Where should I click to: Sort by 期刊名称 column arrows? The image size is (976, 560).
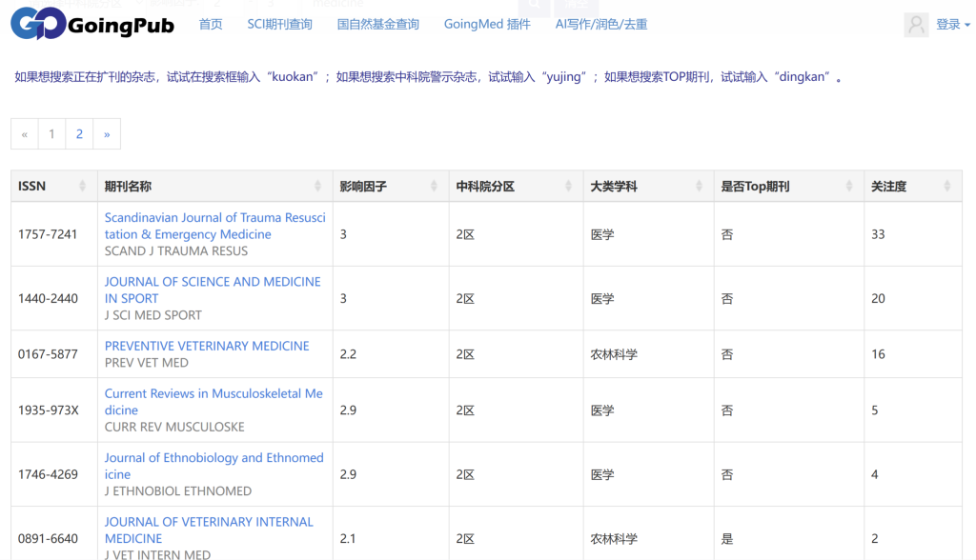[x=317, y=186]
